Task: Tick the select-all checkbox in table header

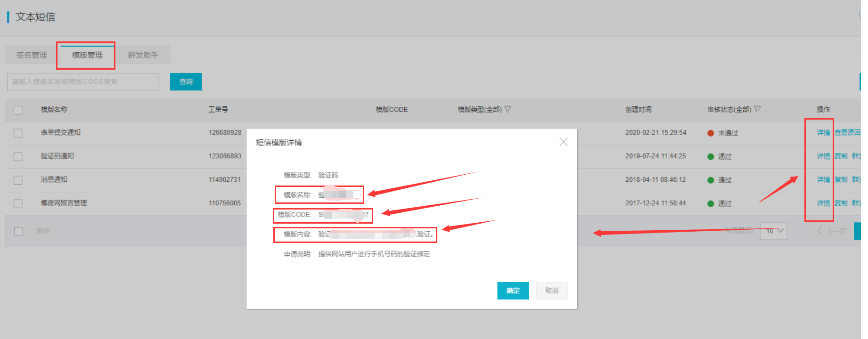Action: (x=18, y=110)
